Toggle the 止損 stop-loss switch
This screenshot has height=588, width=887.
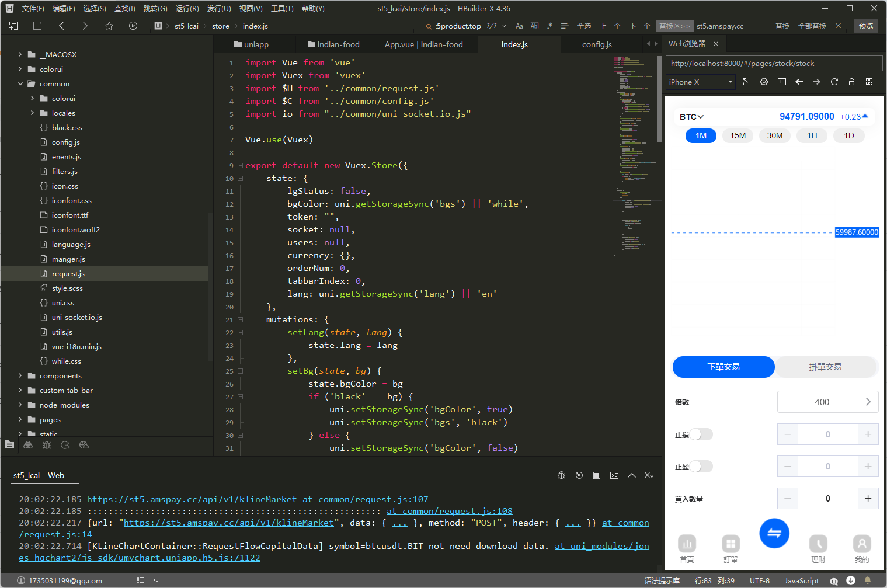pyautogui.click(x=701, y=434)
